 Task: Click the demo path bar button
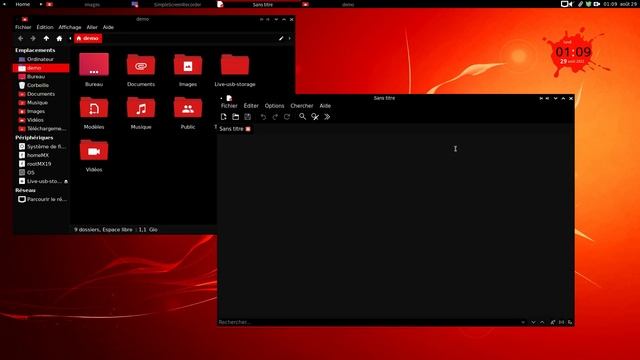[88, 38]
